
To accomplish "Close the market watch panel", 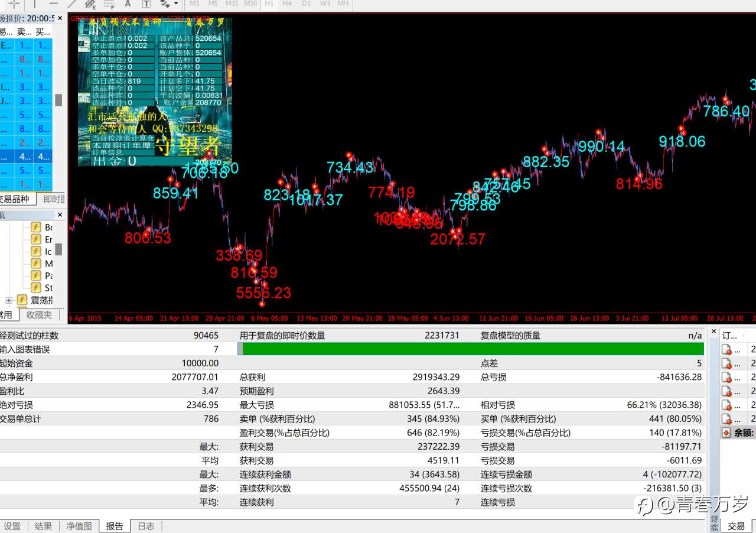I will (60, 18).
